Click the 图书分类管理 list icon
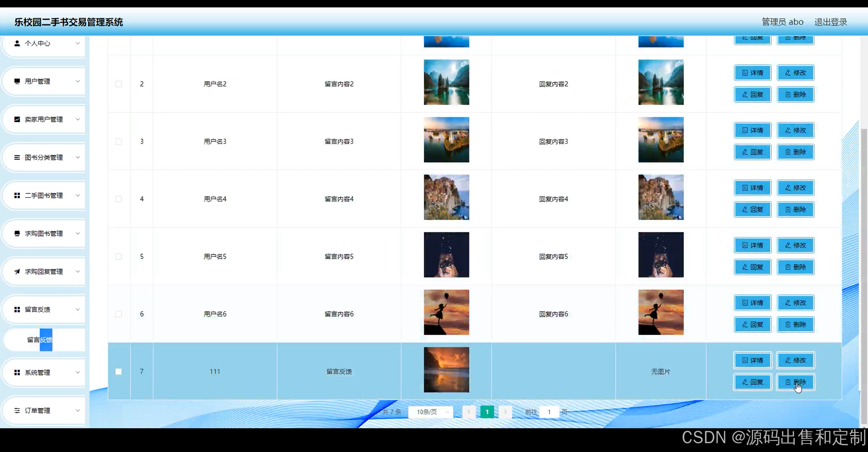868x452 pixels. click(17, 157)
